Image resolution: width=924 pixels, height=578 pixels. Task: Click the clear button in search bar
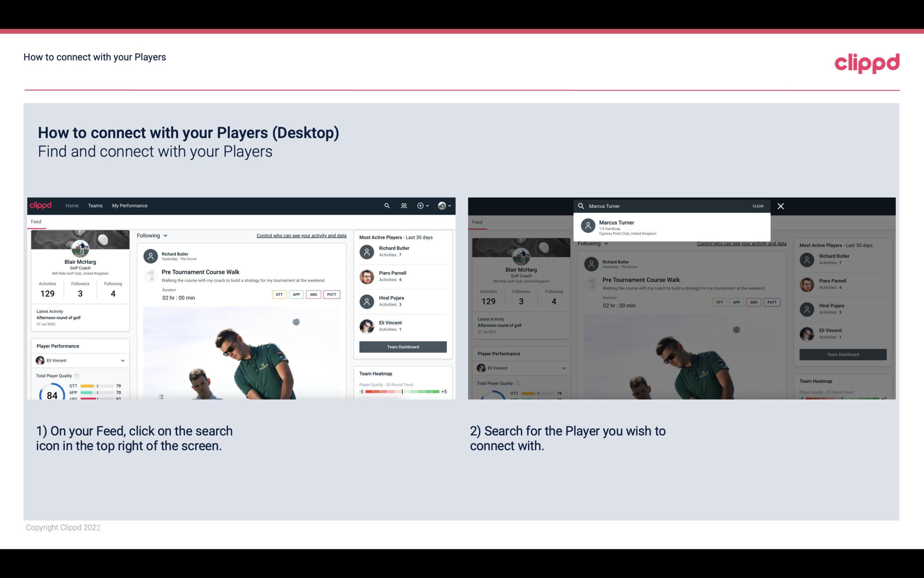(758, 206)
